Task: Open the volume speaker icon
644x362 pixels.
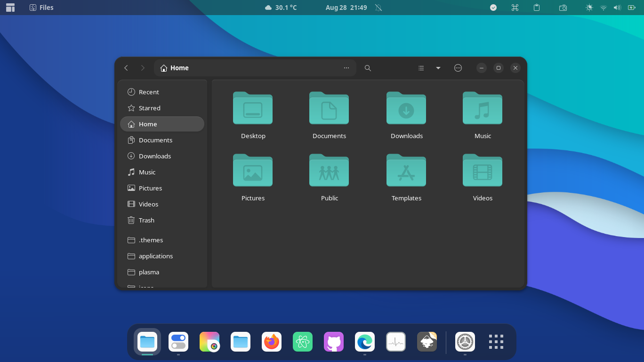Action: [617, 8]
